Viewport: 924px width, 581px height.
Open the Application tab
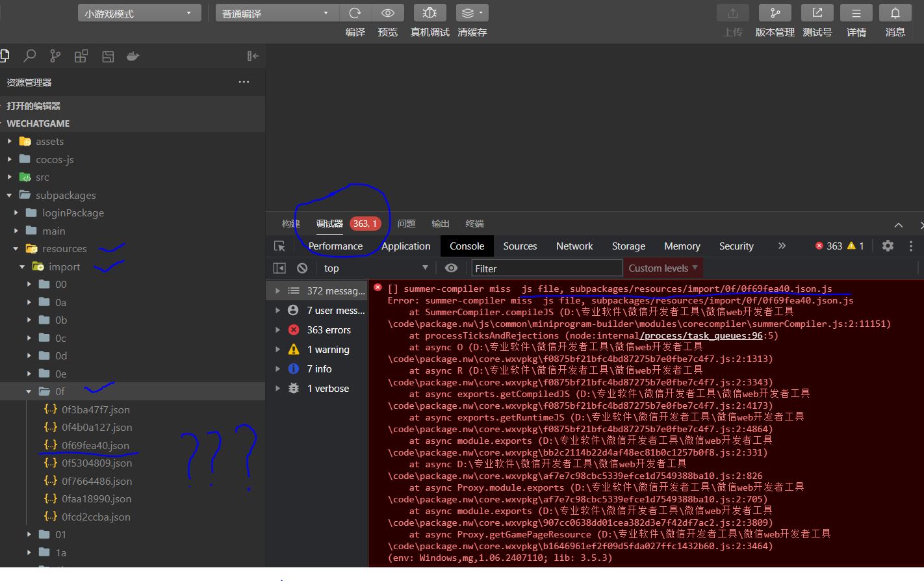coord(406,246)
